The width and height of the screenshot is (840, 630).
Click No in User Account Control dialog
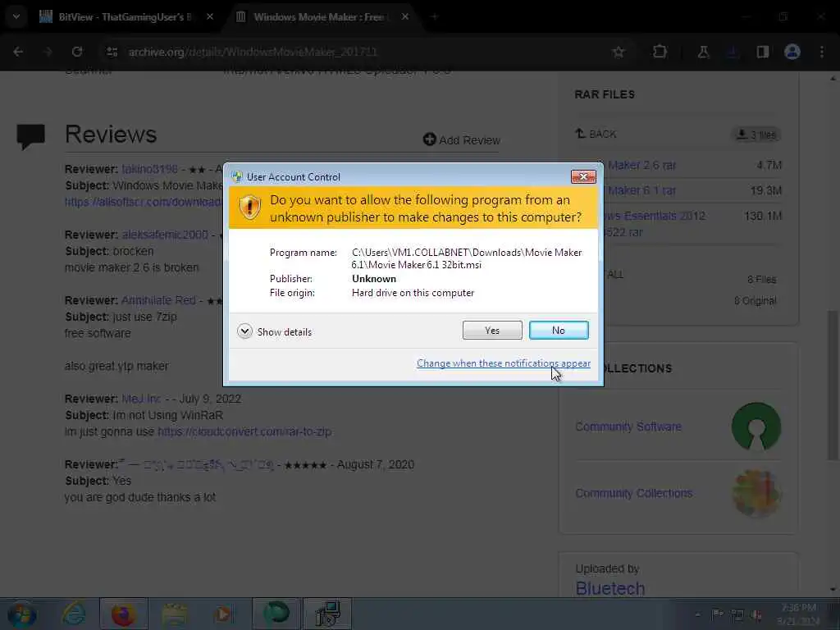tap(558, 331)
